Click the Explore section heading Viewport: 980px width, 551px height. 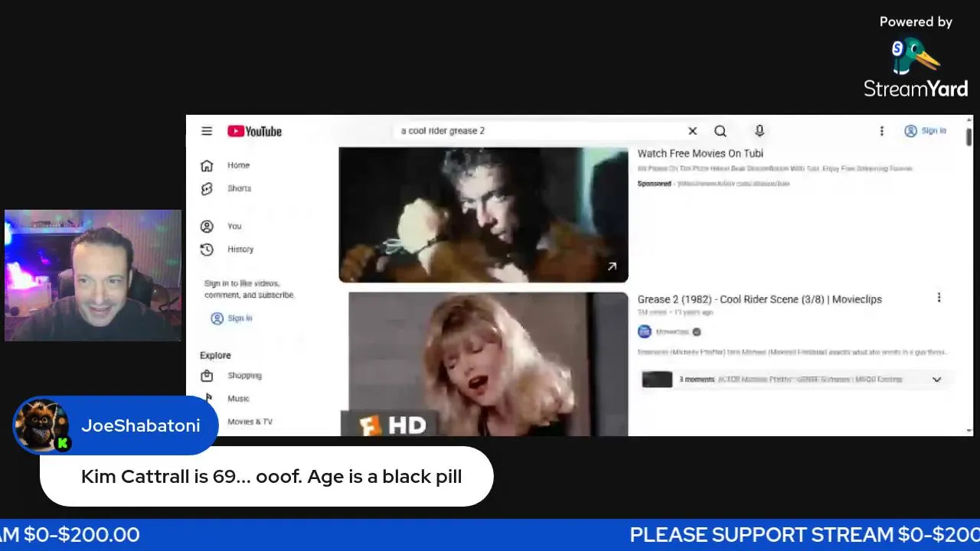tap(215, 355)
